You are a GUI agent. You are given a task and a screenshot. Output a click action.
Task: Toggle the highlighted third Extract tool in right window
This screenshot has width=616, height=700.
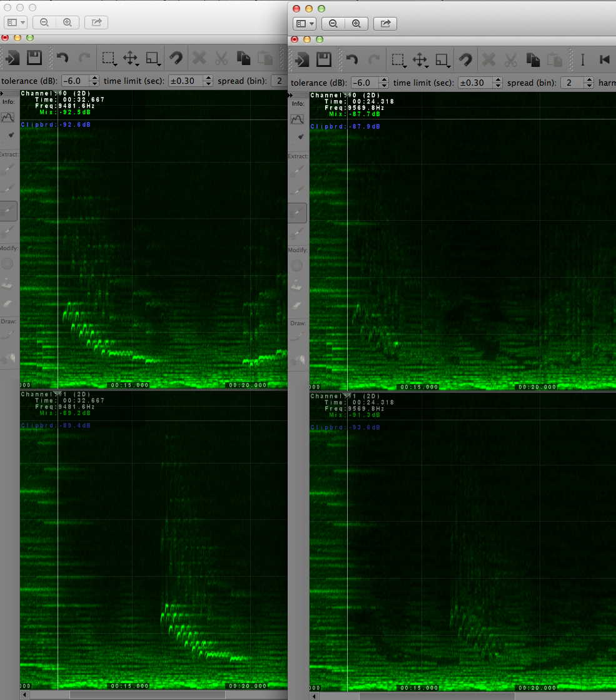pyautogui.click(x=298, y=213)
